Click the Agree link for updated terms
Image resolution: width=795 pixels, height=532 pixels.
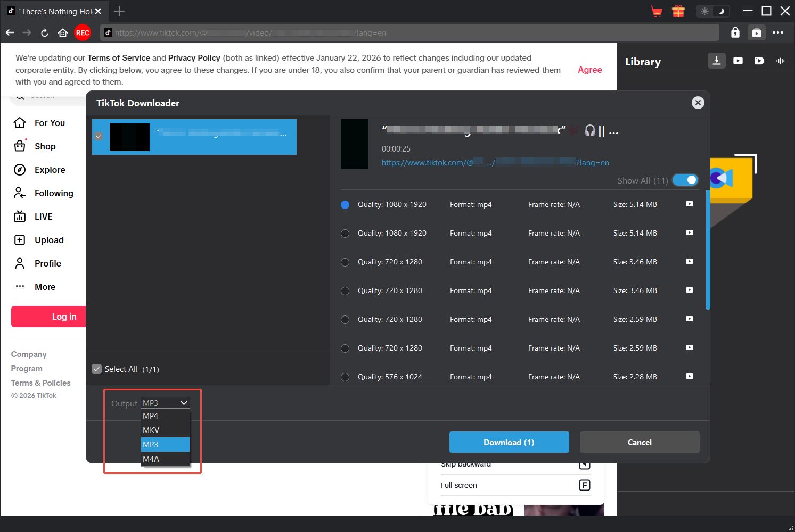pos(589,70)
